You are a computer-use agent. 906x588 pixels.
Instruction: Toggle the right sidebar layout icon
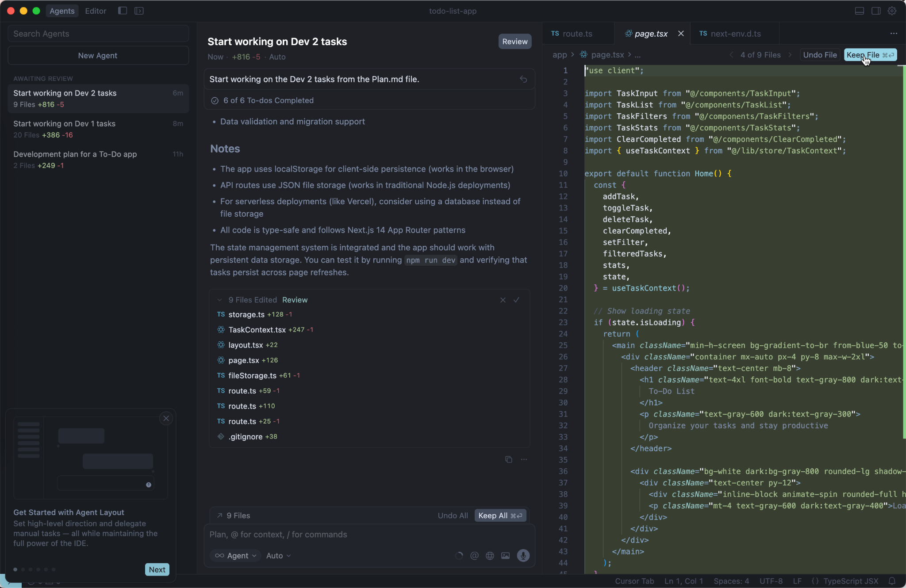pos(875,11)
